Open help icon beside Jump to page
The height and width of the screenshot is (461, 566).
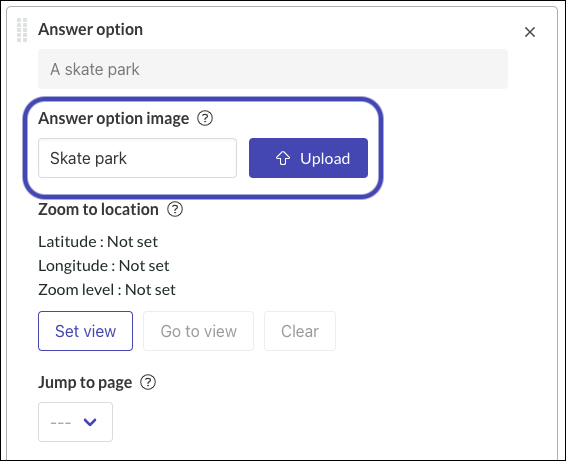(x=148, y=382)
